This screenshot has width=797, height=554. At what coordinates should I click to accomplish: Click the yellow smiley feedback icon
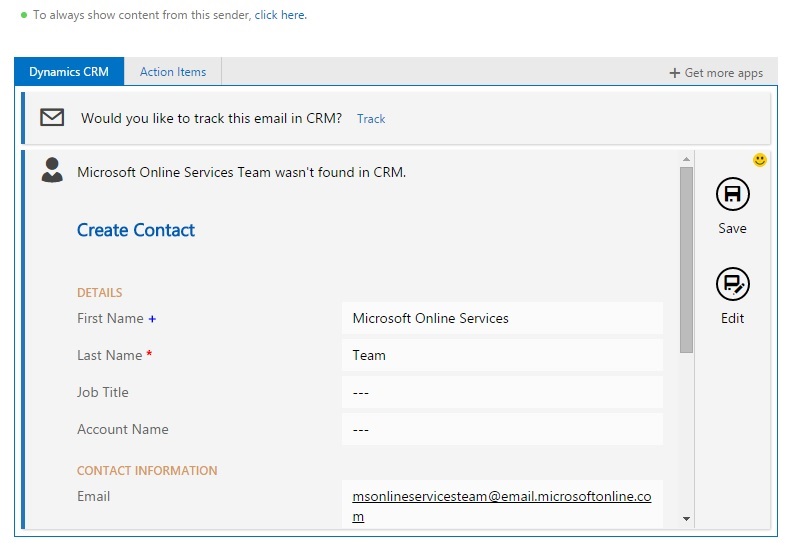(759, 160)
